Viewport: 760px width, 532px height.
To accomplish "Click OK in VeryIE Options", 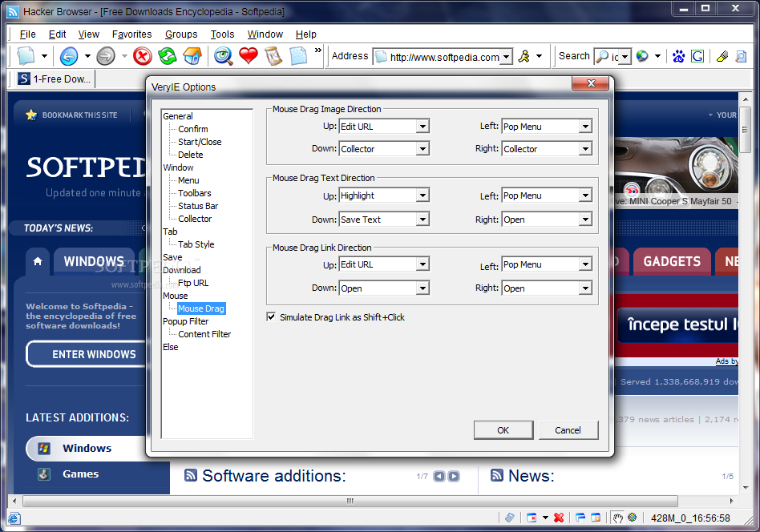I will [503, 430].
